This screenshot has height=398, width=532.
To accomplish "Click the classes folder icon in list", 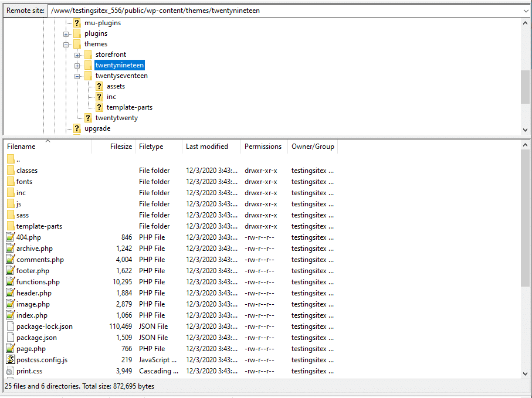I will tap(11, 170).
